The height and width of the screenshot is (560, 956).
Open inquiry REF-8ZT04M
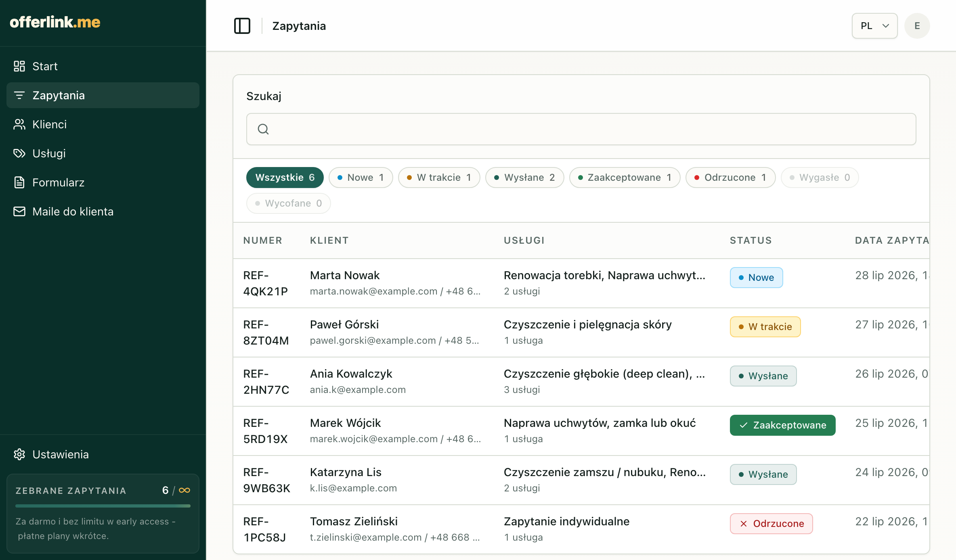[266, 332]
